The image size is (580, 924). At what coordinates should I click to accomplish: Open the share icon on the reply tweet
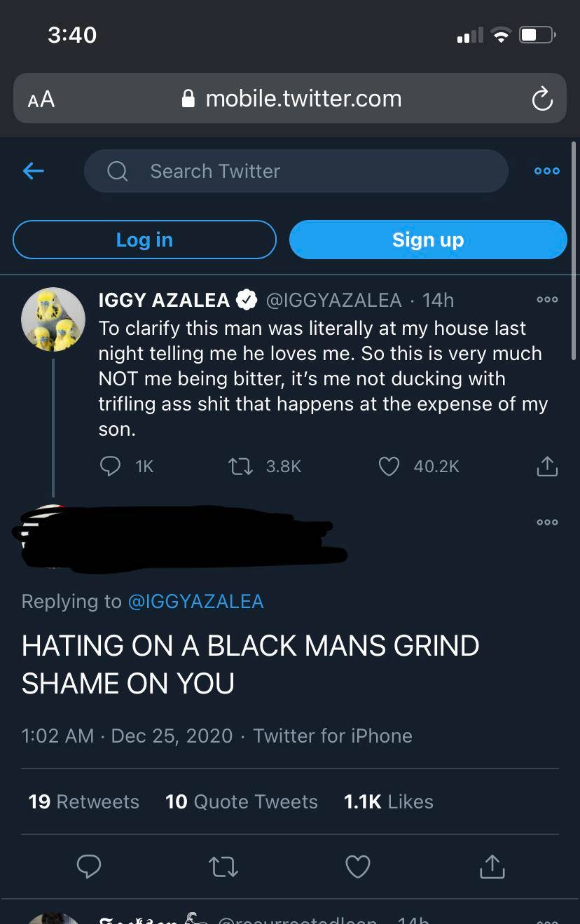click(492, 867)
